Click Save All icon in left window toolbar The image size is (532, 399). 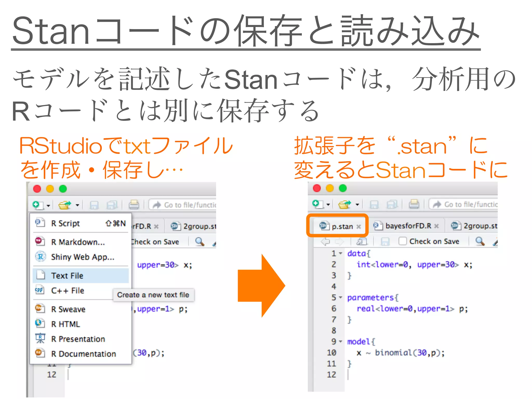tap(112, 205)
